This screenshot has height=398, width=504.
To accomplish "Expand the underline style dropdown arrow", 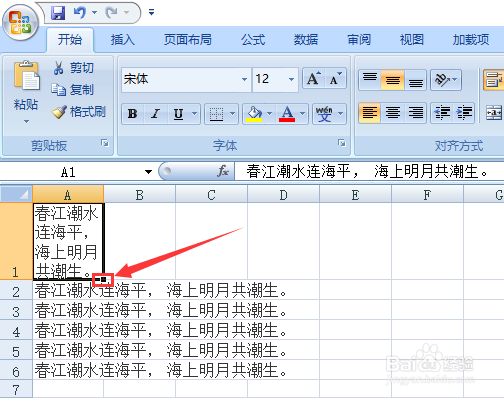I will point(194,114).
